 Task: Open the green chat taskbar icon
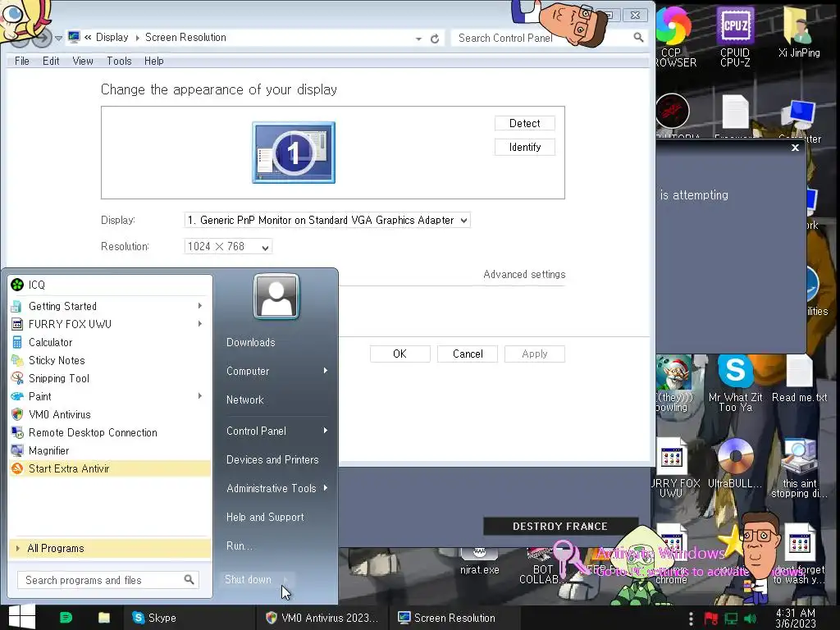pyautogui.click(x=66, y=618)
